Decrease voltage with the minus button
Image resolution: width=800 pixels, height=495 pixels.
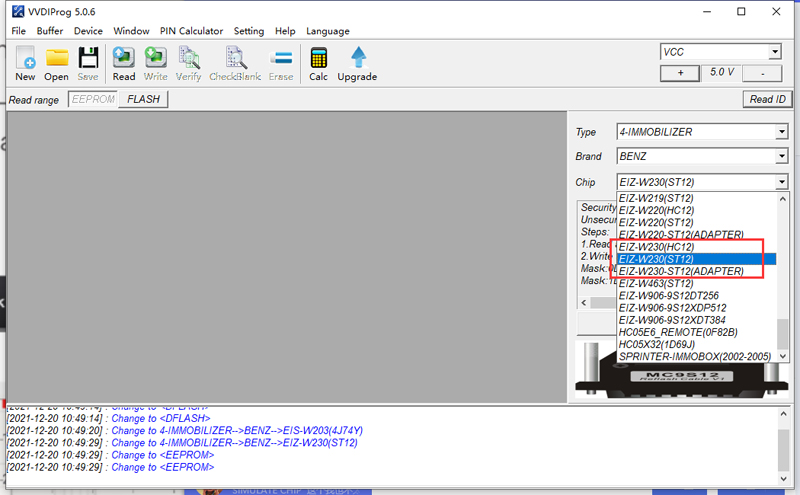763,73
